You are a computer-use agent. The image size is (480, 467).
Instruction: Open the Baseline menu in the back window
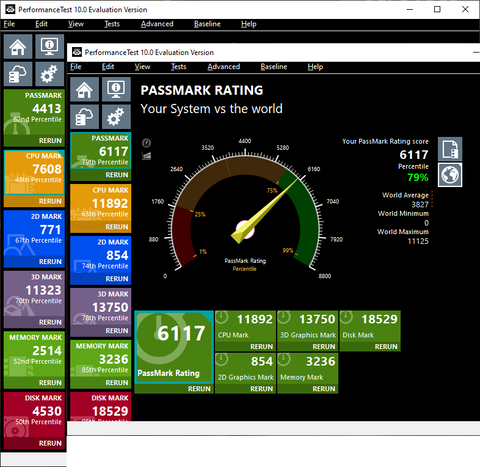click(x=207, y=24)
